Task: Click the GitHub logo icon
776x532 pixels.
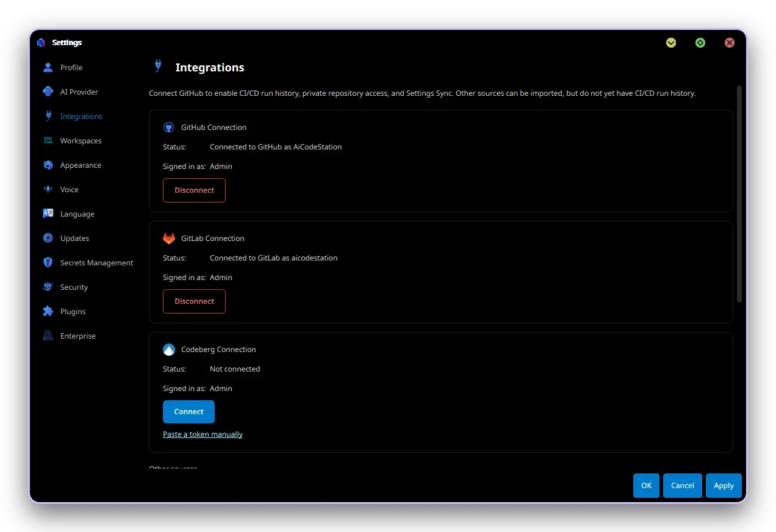Action: tap(169, 128)
